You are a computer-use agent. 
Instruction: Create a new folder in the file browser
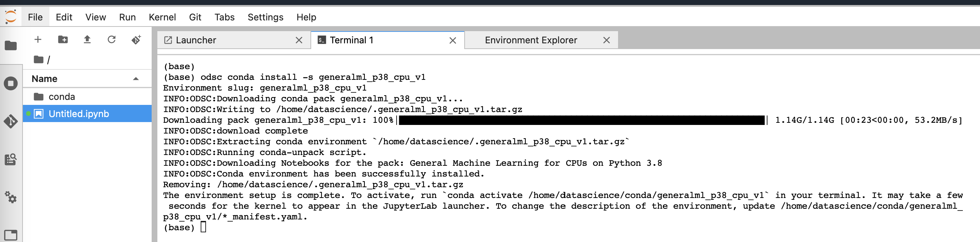tap(62, 40)
